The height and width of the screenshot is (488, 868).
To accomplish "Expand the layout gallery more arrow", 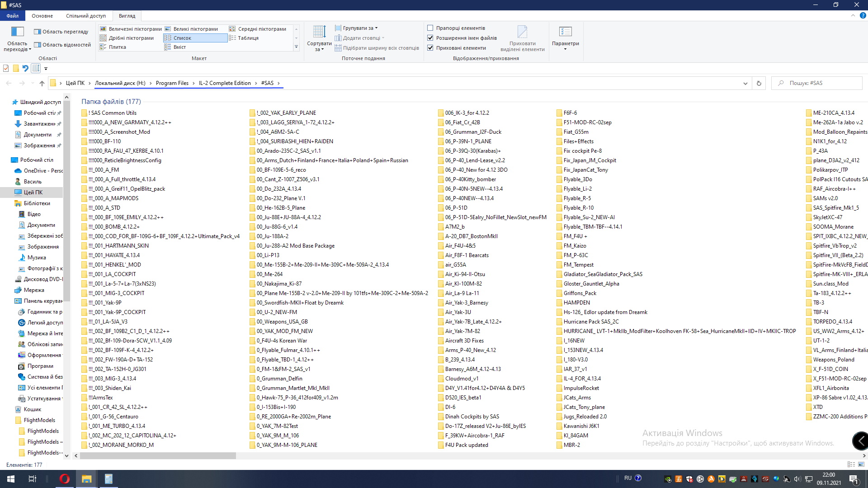I will coord(296,47).
